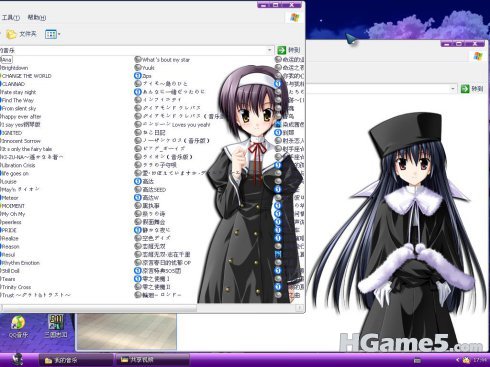The width and height of the screenshot is (490, 367).
Task: Select CHANGE THE WORLD entry
Action: 27,76
